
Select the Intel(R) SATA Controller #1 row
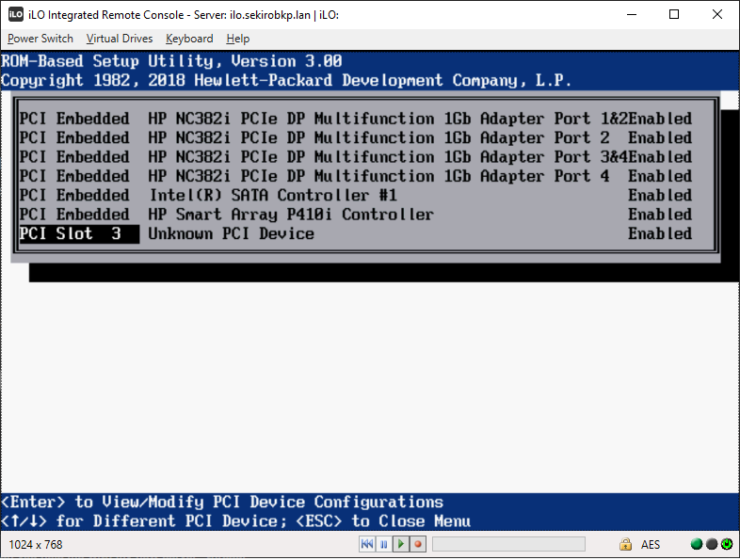(355, 196)
